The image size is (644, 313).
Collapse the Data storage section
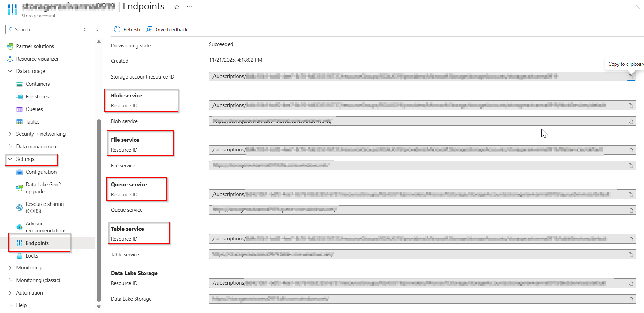[10, 71]
